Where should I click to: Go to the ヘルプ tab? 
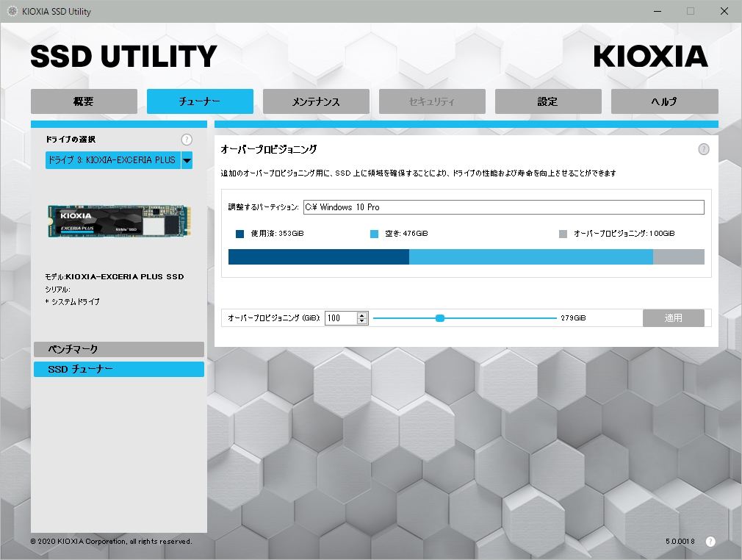(x=664, y=101)
